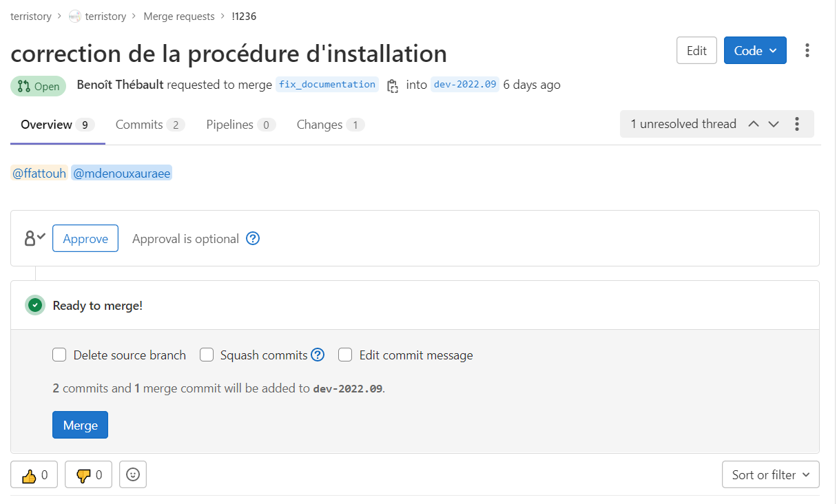Click the blue Merge button
Screen dimensions: 837x504
[x=80, y=425]
